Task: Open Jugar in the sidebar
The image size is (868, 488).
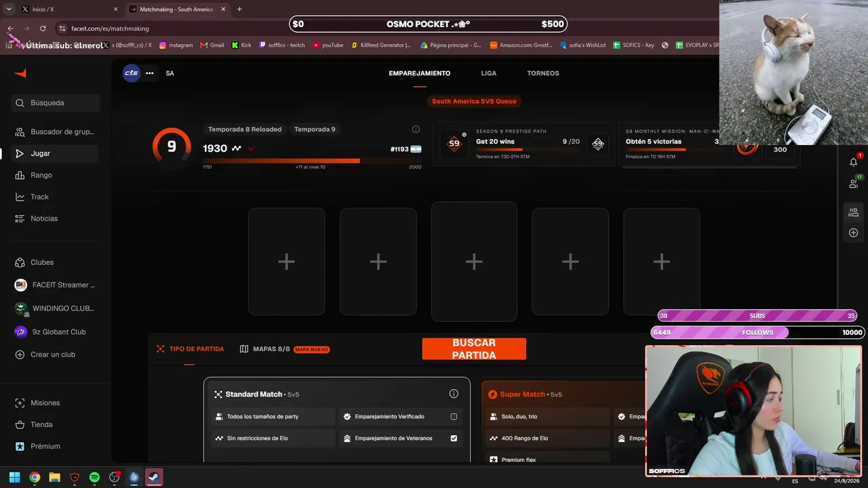Action: (x=55, y=153)
